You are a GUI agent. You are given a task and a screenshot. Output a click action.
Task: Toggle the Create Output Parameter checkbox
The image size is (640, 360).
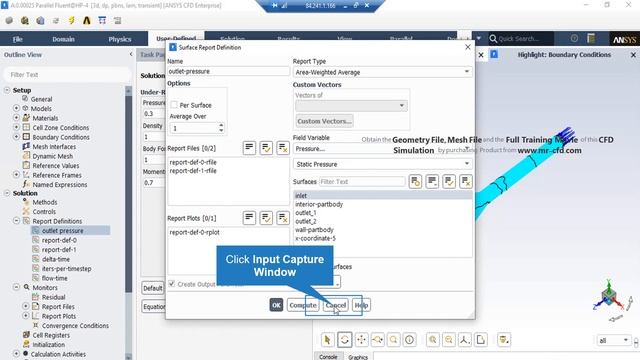pyautogui.click(x=172, y=284)
